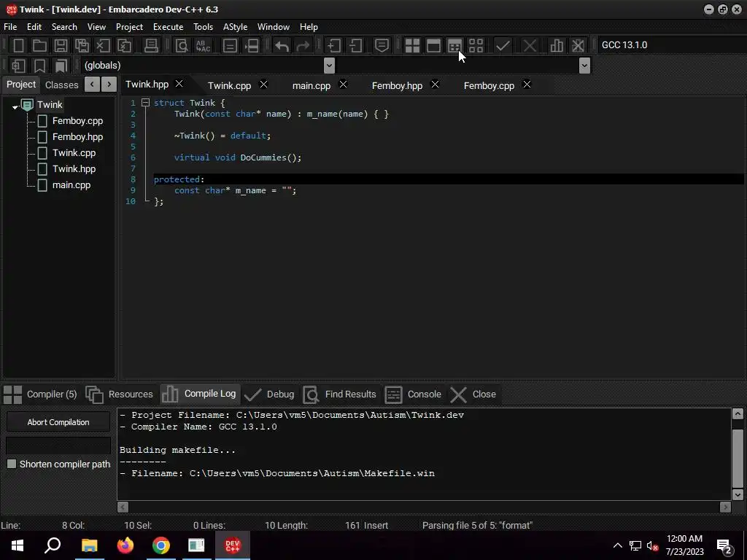Click the Redo arrow icon
The width and height of the screenshot is (747, 560).
click(303, 46)
